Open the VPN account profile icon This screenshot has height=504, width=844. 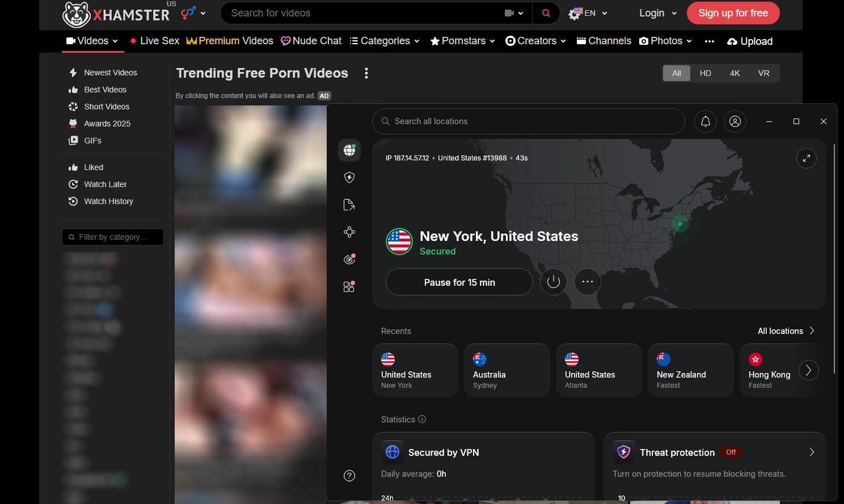point(735,121)
